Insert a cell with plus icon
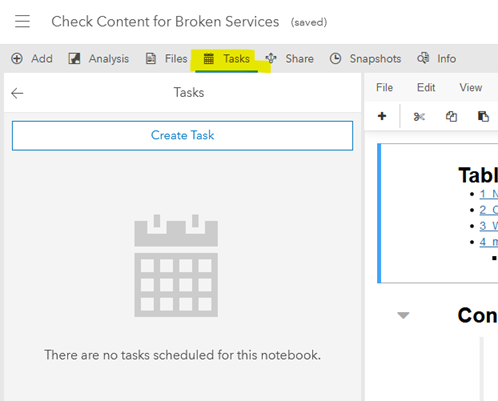The image size is (498, 401). pos(382,116)
